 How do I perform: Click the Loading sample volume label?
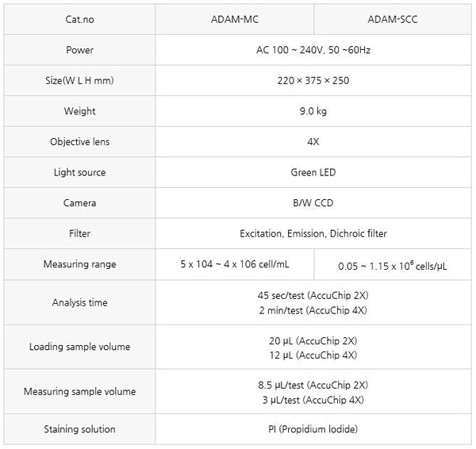pyautogui.click(x=79, y=347)
